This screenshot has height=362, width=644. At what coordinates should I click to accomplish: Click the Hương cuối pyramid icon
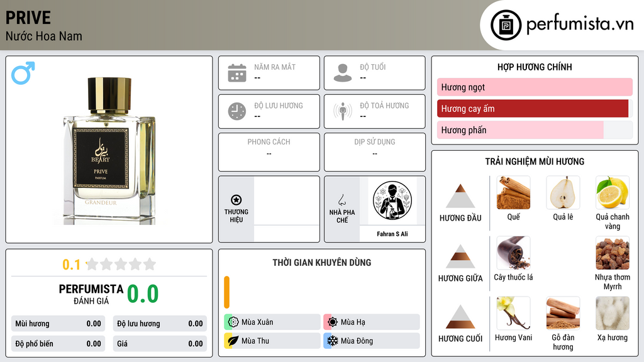[460, 317]
